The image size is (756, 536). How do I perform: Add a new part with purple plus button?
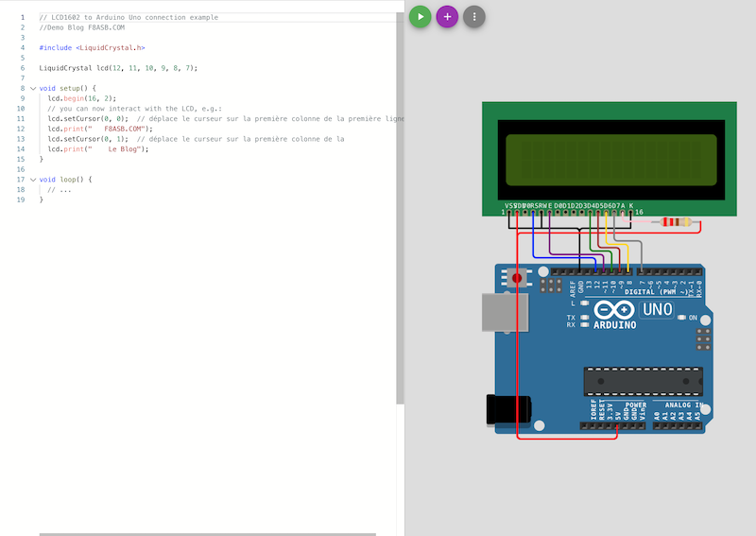tap(447, 16)
